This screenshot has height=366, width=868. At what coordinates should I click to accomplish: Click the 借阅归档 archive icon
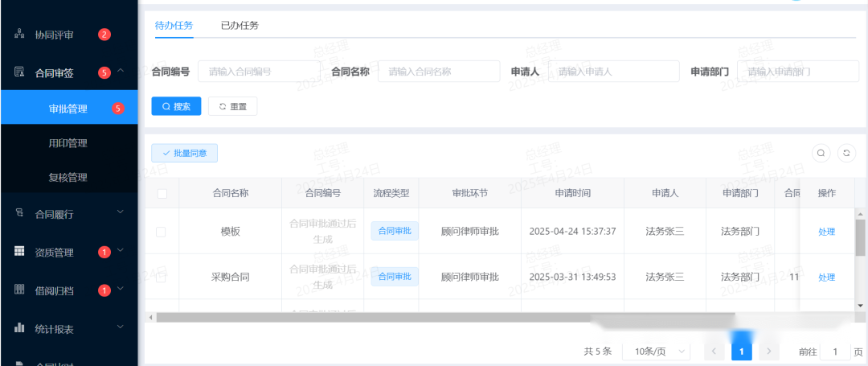pyautogui.click(x=19, y=290)
